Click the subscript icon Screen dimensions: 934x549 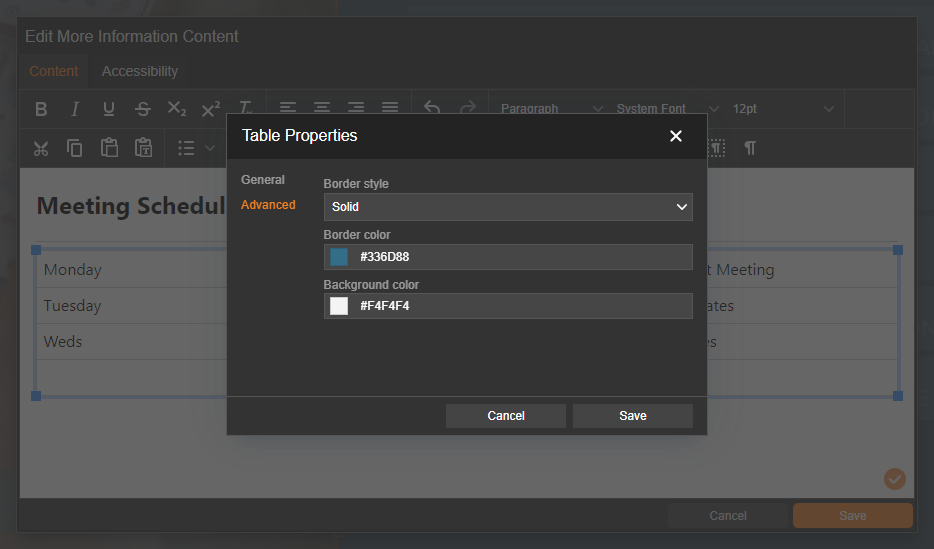[x=177, y=109]
